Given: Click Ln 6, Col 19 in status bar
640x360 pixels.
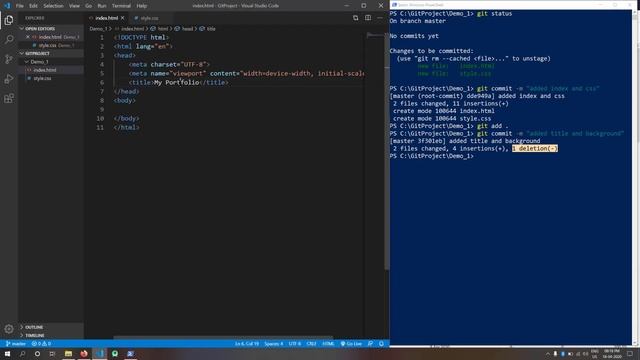Looking at the screenshot, I should pos(247,344).
